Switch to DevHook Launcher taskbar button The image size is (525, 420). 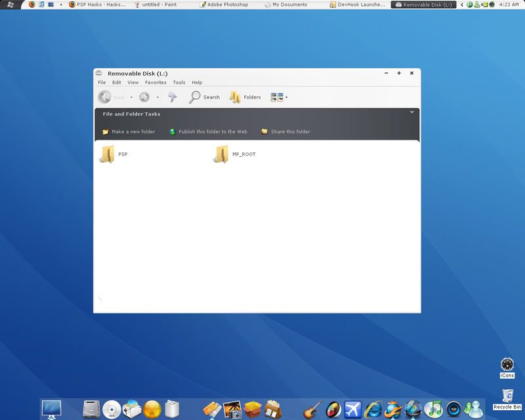pos(357,5)
